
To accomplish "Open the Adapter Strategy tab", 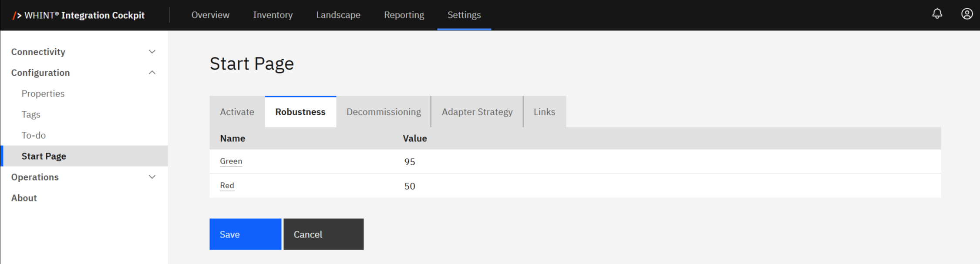I will (x=477, y=112).
